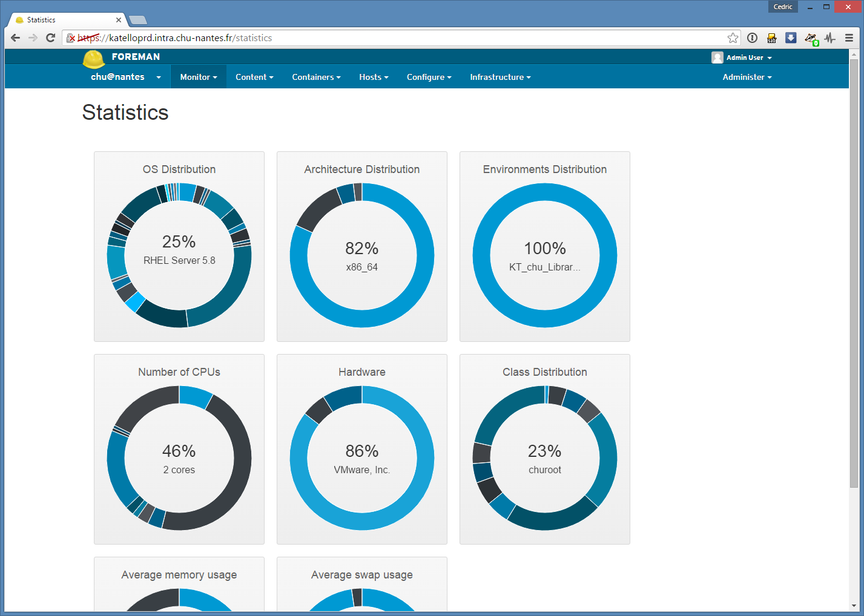Click the page's vertical scrollbar thumb
The image size is (864, 616).
[854, 272]
